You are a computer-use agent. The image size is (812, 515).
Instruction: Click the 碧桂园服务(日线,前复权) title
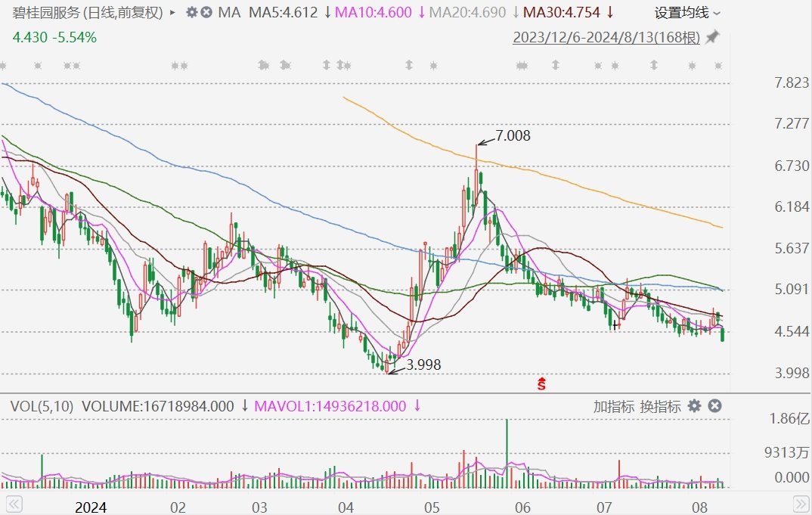(88, 12)
